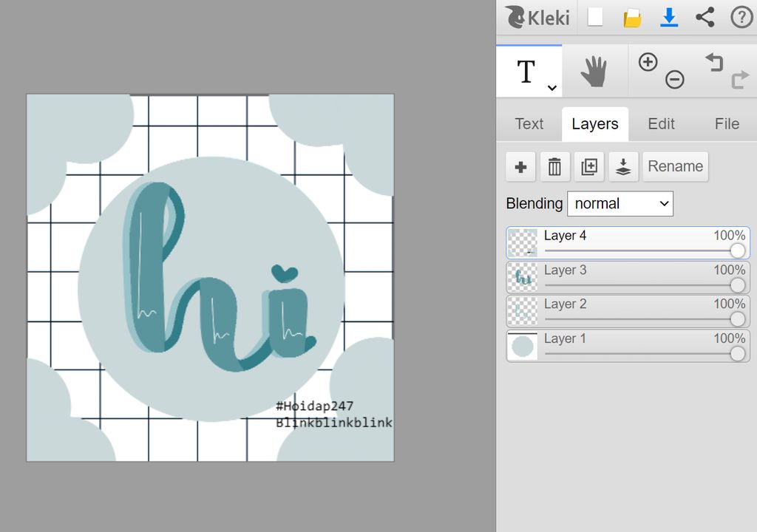
Task: Select the Hand pan tool
Action: coord(594,72)
